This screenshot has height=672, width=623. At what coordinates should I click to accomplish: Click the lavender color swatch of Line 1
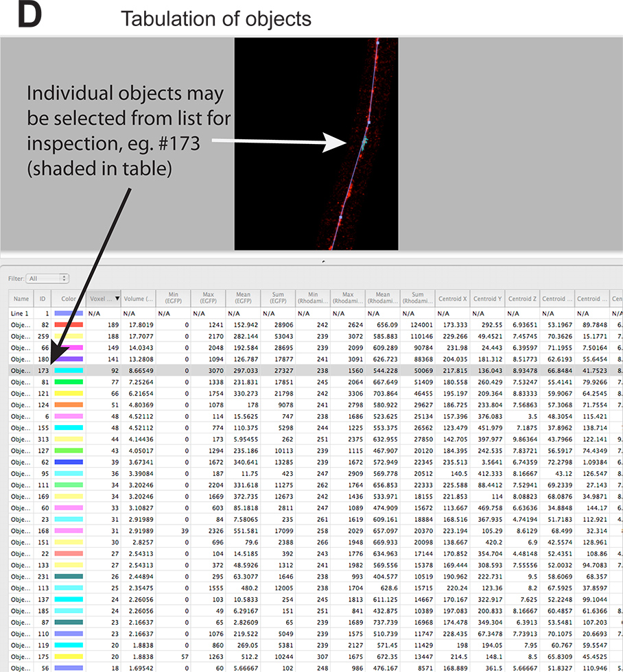point(69,313)
